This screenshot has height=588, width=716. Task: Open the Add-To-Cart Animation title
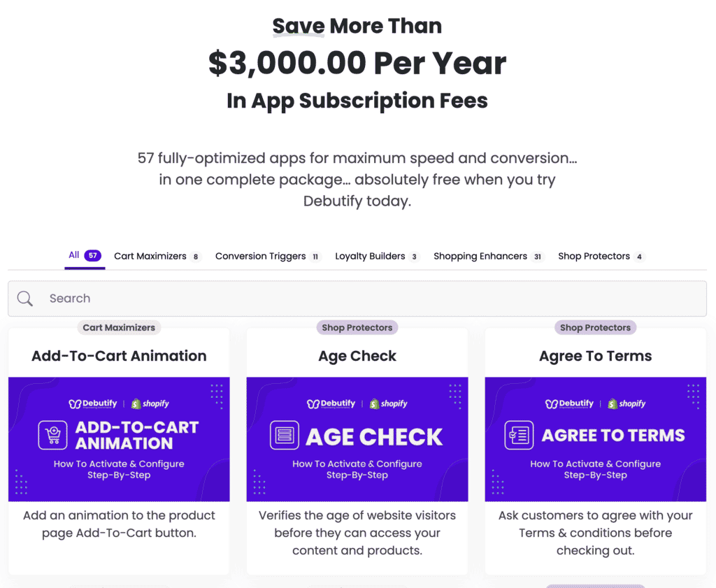(x=119, y=356)
